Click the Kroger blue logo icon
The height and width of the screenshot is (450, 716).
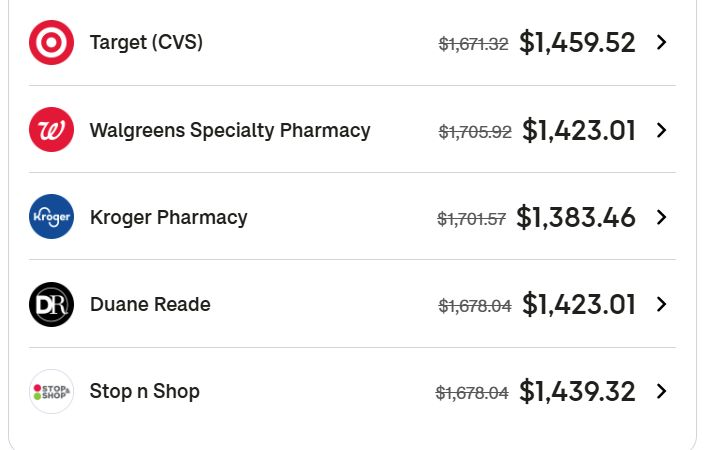coord(51,217)
